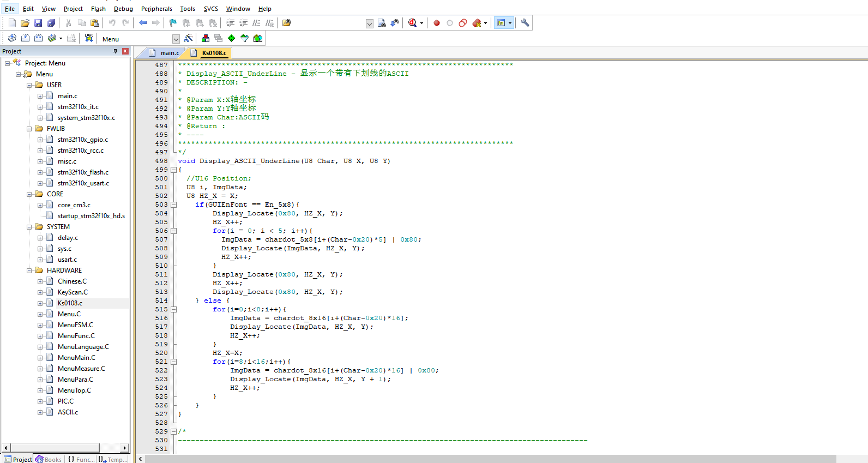Collapse the HARDWARE group

click(x=29, y=270)
